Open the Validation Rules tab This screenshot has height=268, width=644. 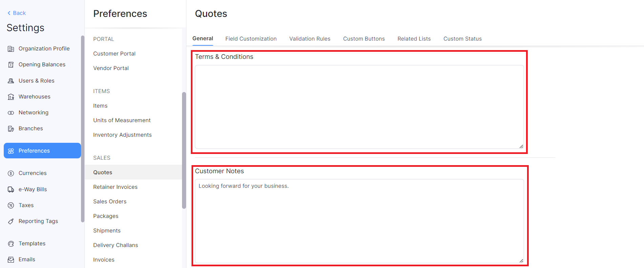(309, 39)
